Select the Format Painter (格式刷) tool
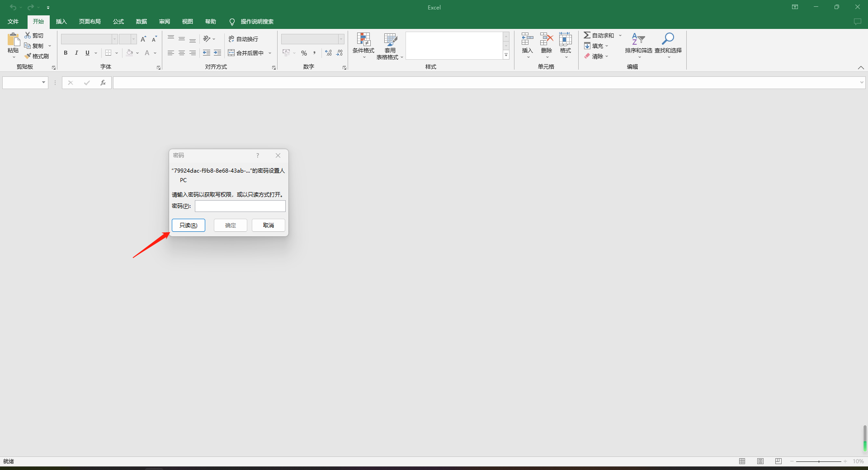 coord(37,56)
